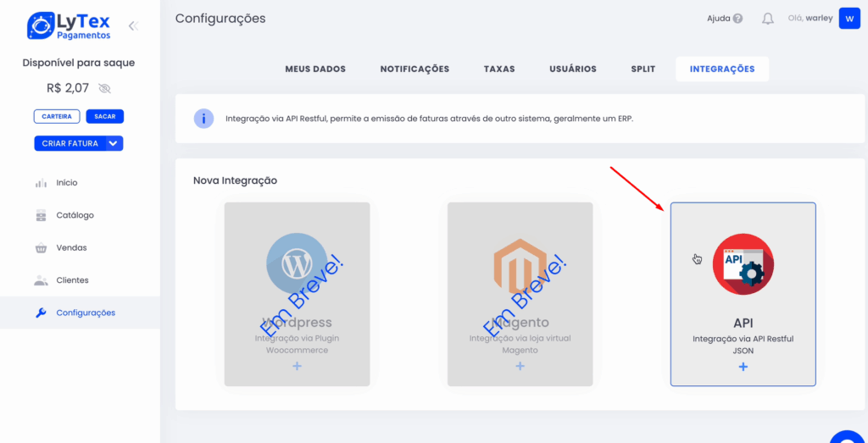This screenshot has width=868, height=443.
Task: Click the Vendas basket icon
Action: pos(41,248)
